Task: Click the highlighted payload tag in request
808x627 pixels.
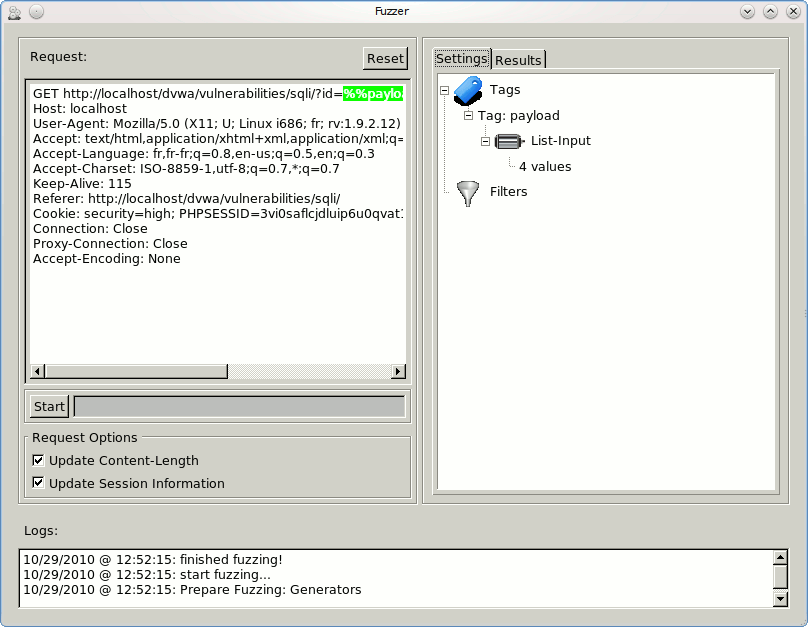Action: point(373,94)
